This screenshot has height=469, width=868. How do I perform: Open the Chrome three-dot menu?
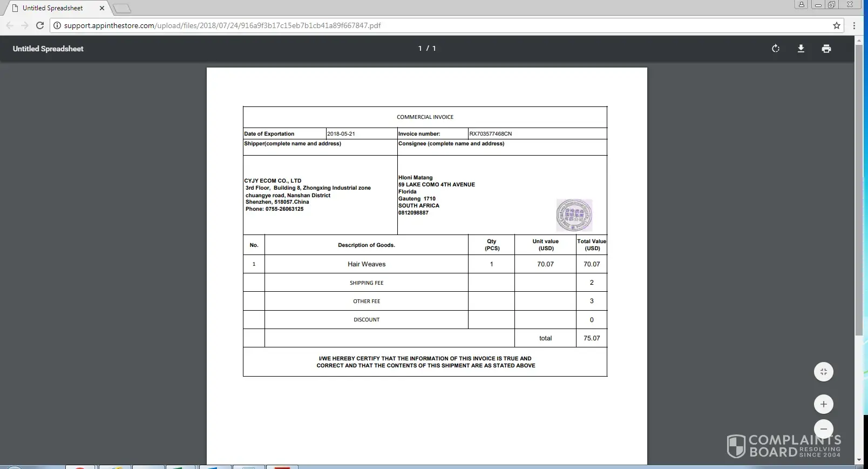854,25
